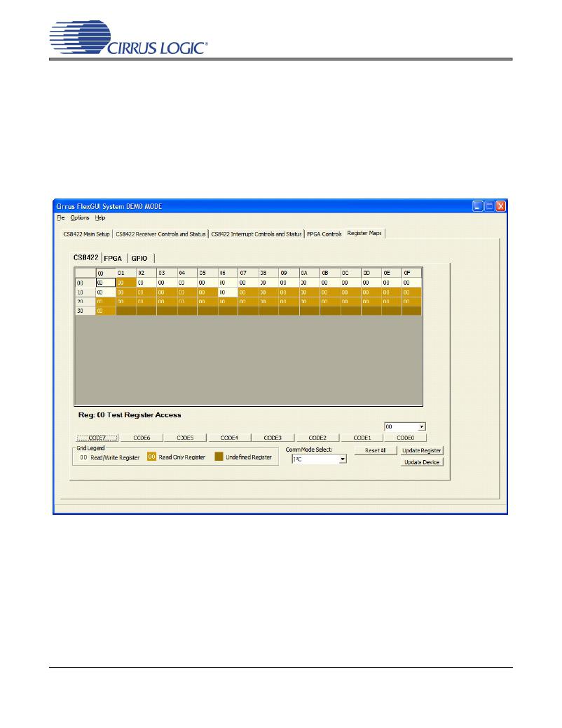Click the 0F column header in grid

click(411, 273)
